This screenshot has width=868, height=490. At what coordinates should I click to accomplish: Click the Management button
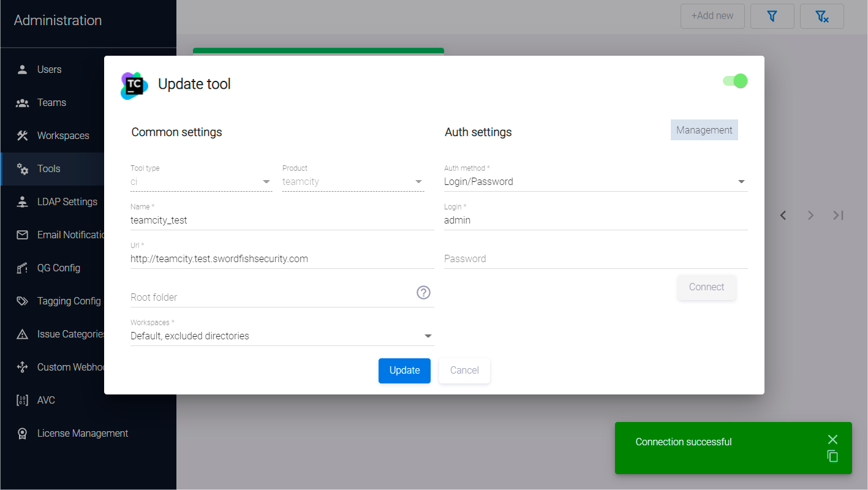pyautogui.click(x=704, y=130)
